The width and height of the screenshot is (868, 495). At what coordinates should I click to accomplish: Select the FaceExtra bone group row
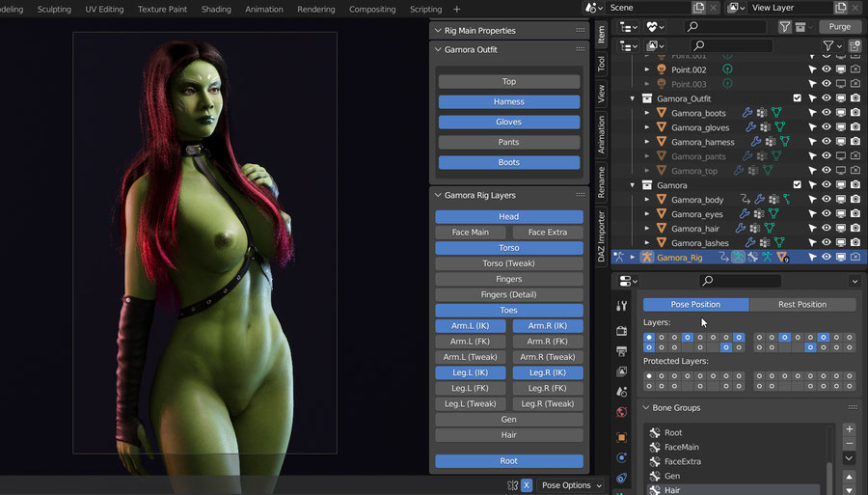coord(738,461)
